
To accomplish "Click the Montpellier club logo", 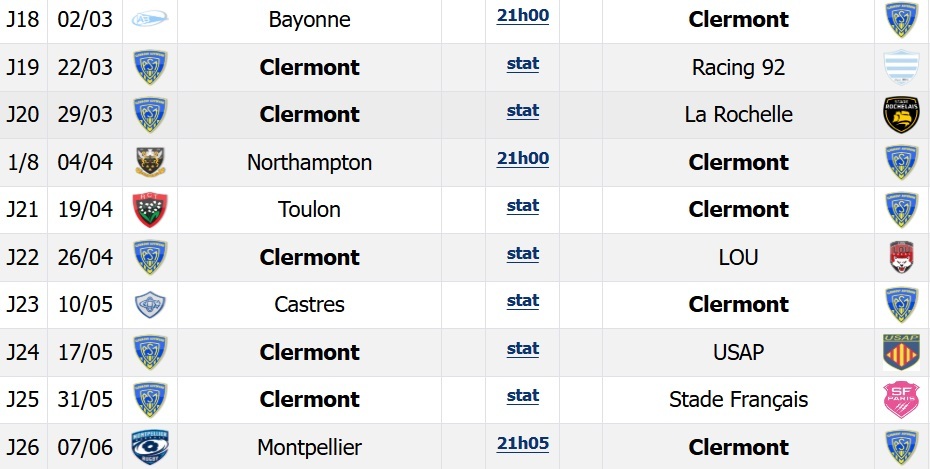I will coord(150,447).
